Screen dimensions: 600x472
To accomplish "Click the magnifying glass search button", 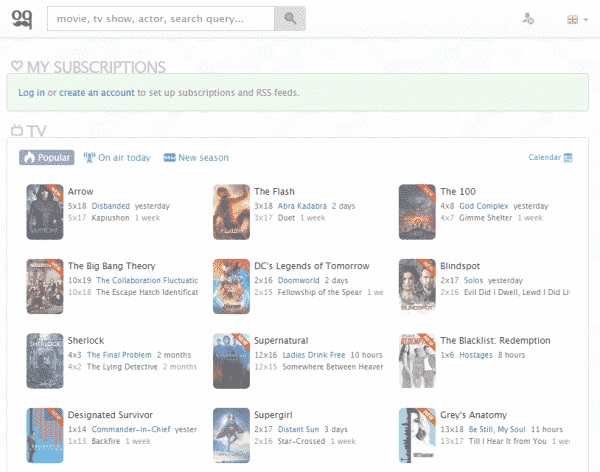I will [290, 18].
